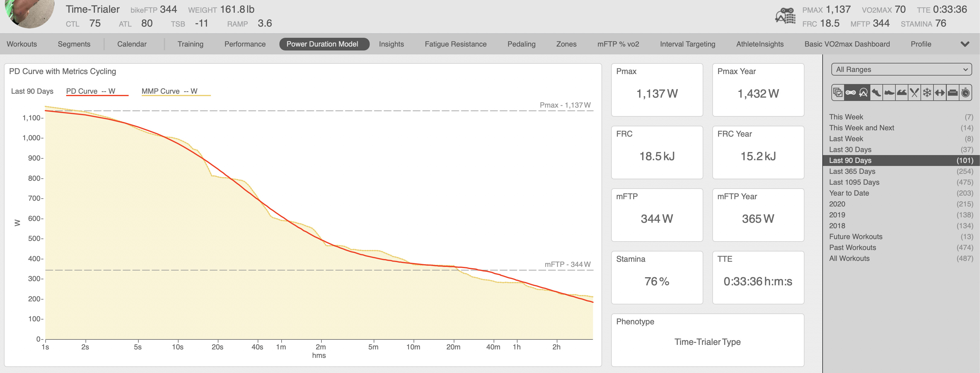Click the power model icon beside PMAX
980x373 pixels.
(785, 16)
